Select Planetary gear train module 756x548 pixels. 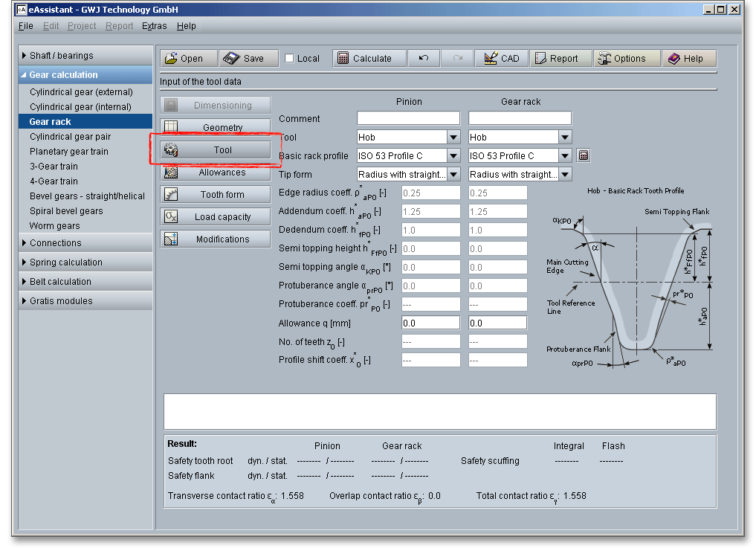click(69, 152)
